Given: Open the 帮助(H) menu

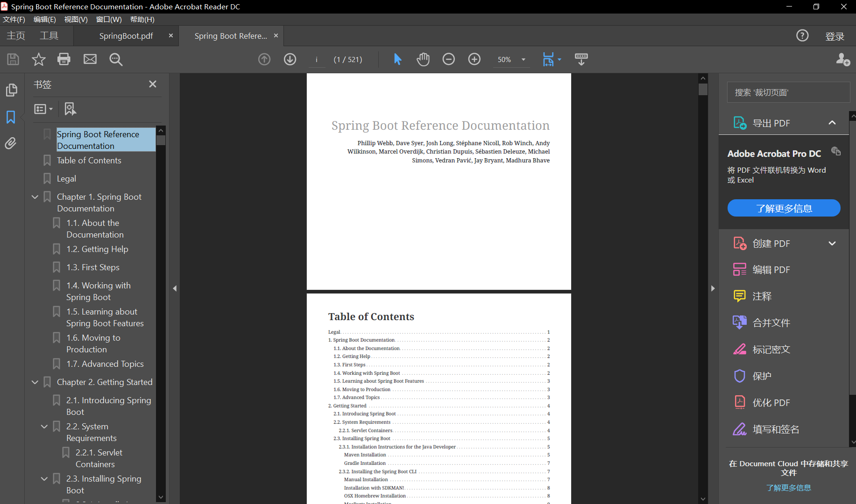Looking at the screenshot, I should click(x=142, y=19).
